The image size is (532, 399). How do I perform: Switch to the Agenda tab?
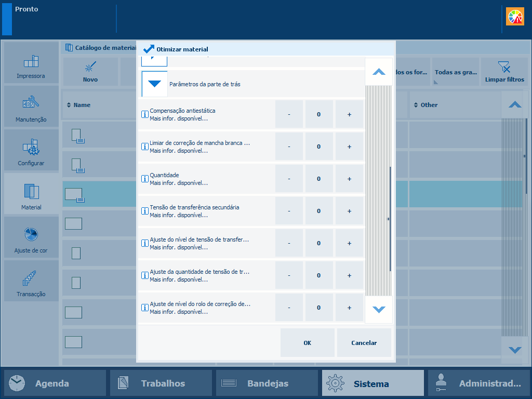point(55,383)
